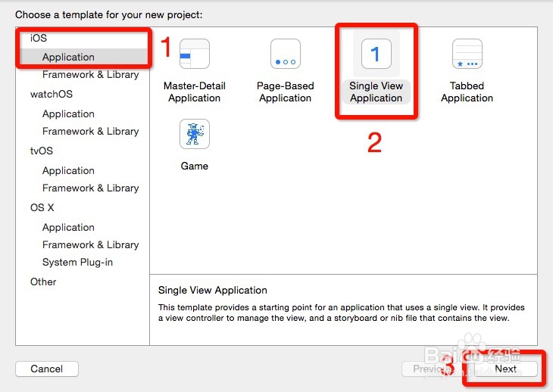Viewport: 553px width, 392px height.
Task: Click the watchOS section header
Action: coord(52,94)
